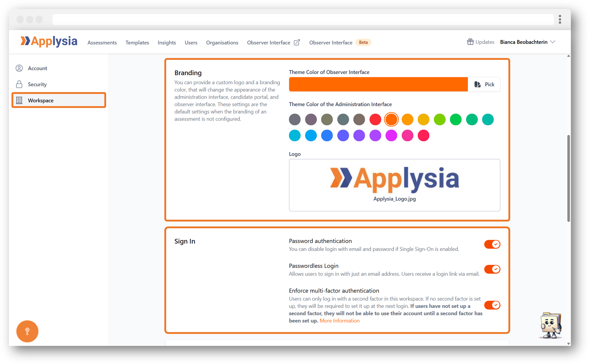Toggle Password authentication switch
The width and height of the screenshot is (589, 364).
(x=492, y=244)
